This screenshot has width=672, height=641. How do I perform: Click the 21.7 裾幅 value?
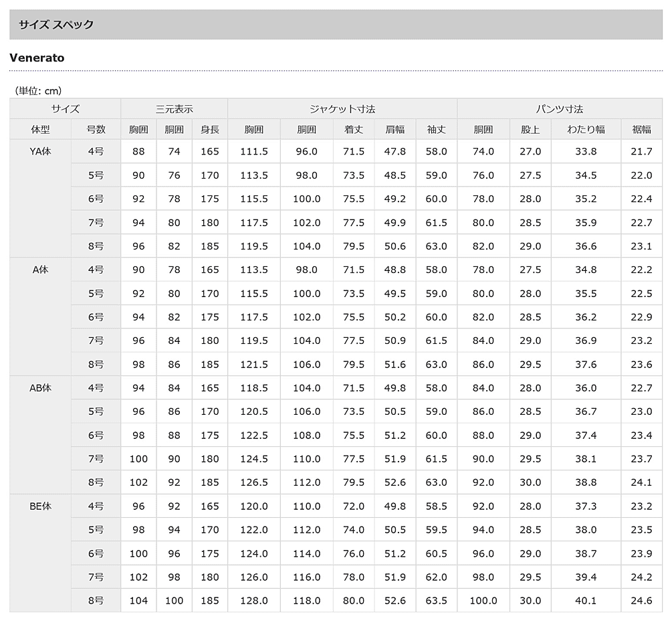[x=641, y=151]
